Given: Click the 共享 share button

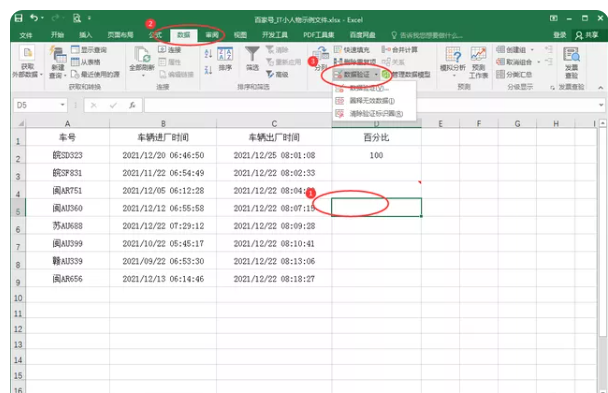Looking at the screenshot, I should coord(587,35).
